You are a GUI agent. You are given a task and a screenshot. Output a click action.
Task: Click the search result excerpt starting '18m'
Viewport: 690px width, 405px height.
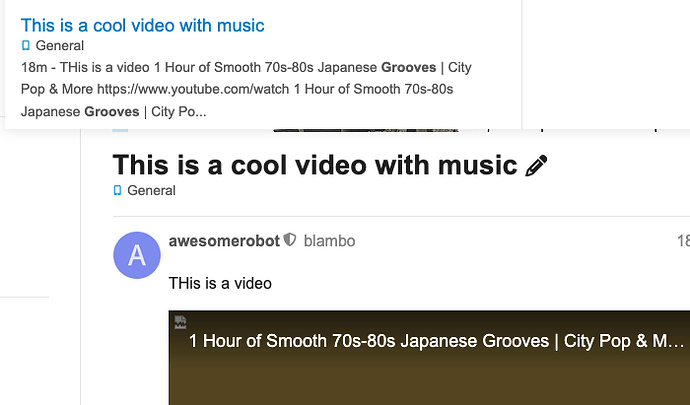tap(246, 89)
